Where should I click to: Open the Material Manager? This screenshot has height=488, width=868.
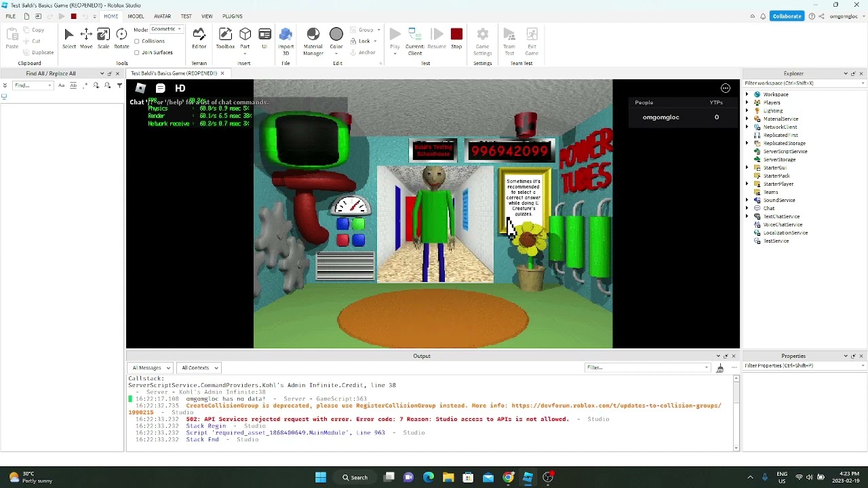tap(313, 42)
